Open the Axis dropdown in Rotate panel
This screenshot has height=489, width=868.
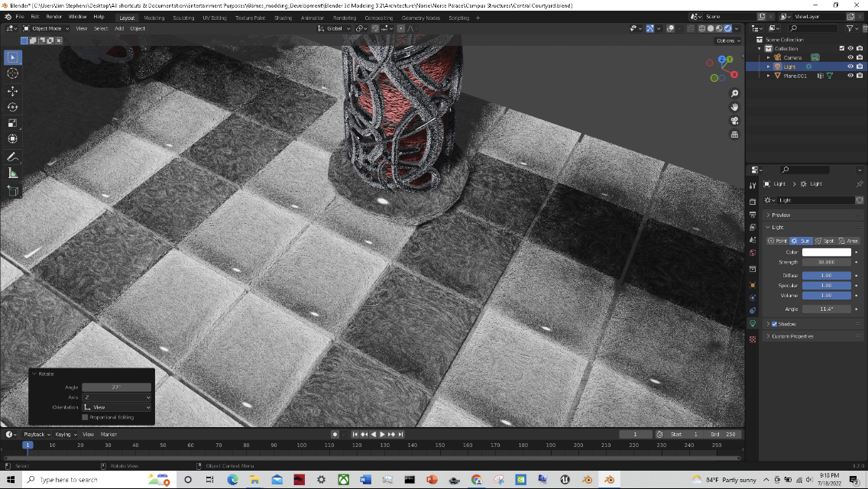click(116, 397)
